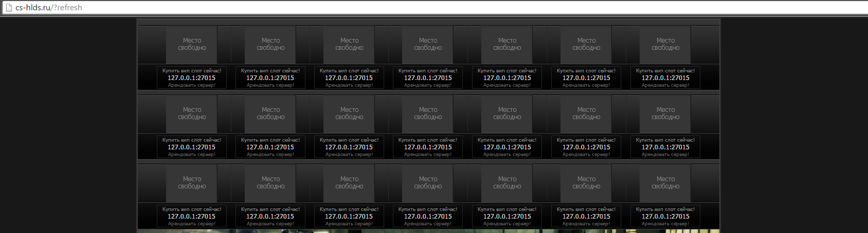Click second 'Арендовать сервер!' link in middle row
The width and height of the screenshot is (868, 233).
tap(270, 154)
